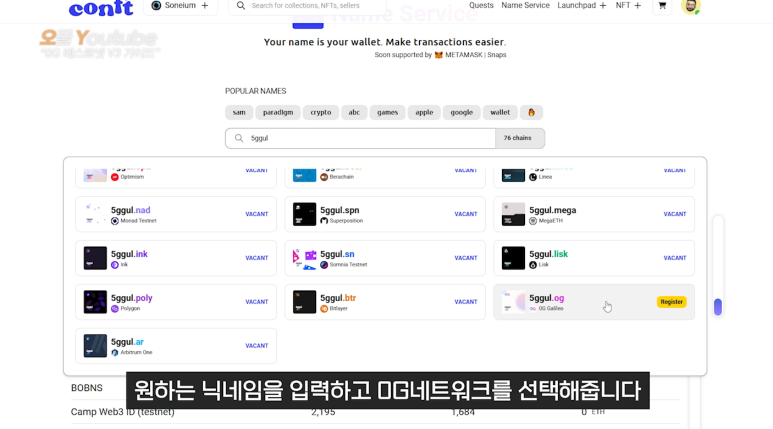This screenshot has width=773, height=429.
Task: Click the 5ggul.nad thumbnail
Action: [95, 214]
